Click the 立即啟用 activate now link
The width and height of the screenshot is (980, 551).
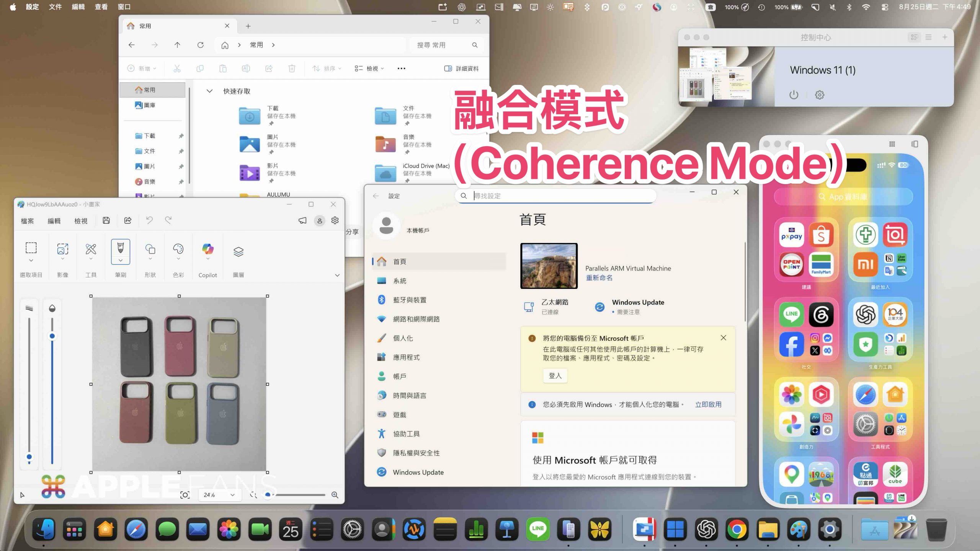point(708,404)
